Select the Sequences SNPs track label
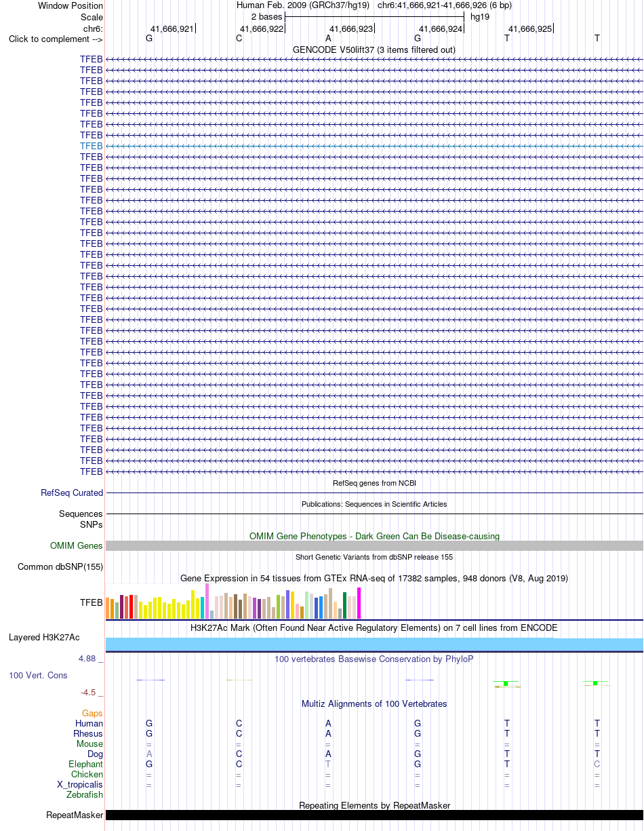The image size is (644, 831). click(81, 519)
